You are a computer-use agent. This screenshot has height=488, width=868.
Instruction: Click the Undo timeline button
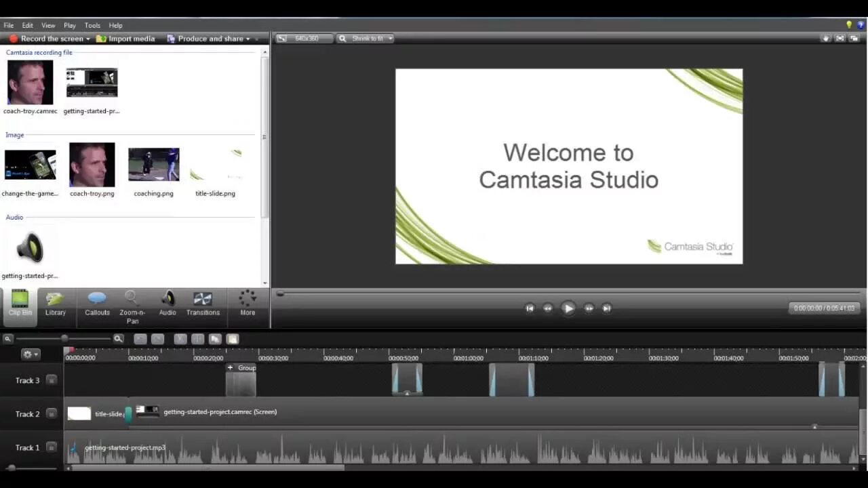pos(140,339)
